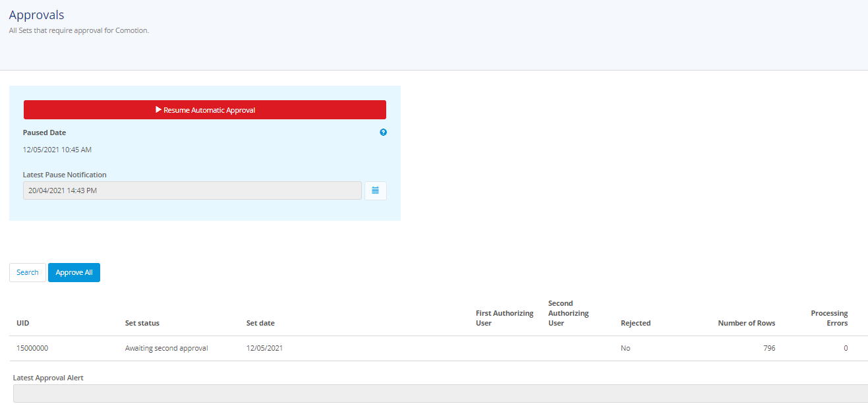Sort by Set date column header
Screen dimensions: 868x410
coord(260,323)
